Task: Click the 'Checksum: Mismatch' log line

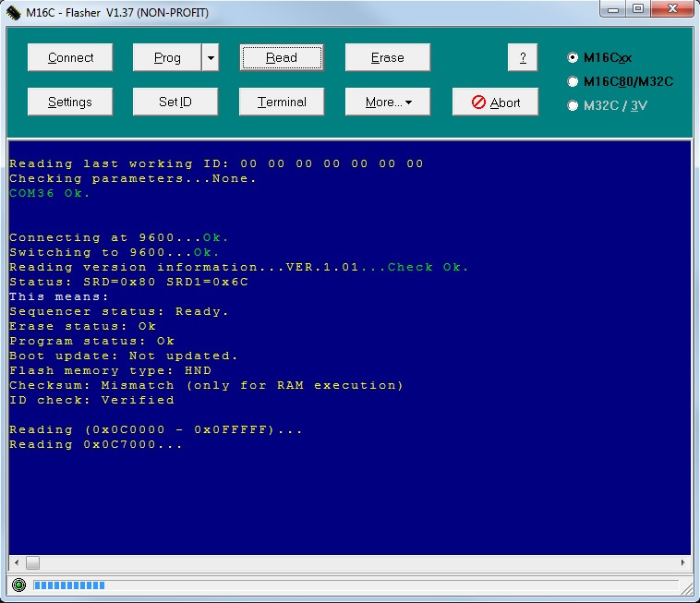Action: pos(206,385)
